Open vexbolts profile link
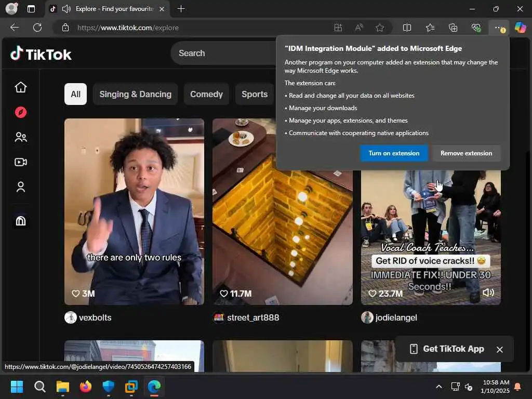 click(95, 317)
